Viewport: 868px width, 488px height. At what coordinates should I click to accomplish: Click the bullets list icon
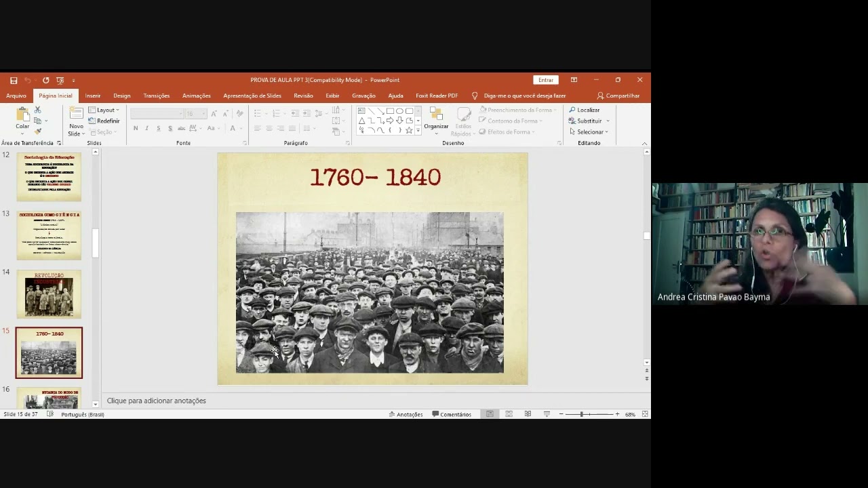point(259,113)
